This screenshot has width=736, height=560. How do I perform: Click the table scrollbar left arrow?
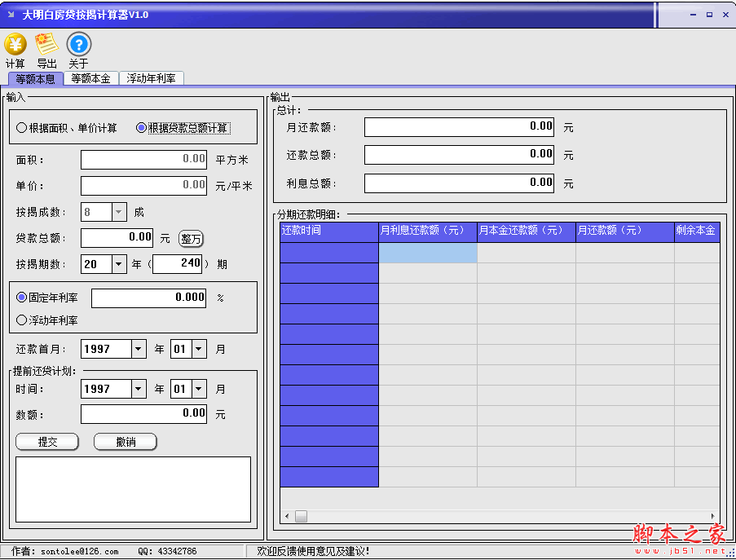287,516
